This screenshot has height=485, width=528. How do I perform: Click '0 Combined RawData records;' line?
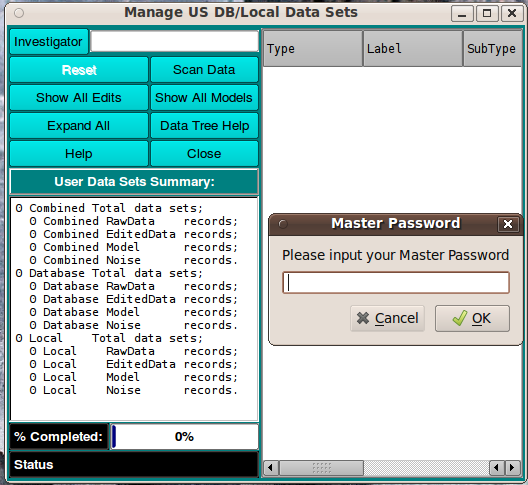pos(133,221)
